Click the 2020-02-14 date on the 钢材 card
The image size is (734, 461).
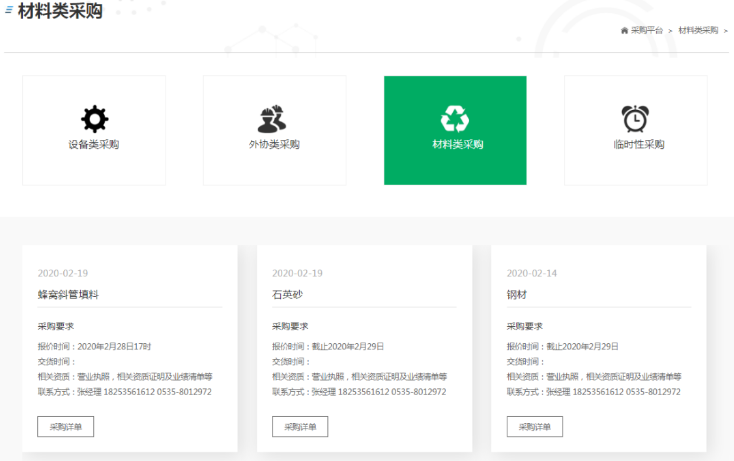(x=532, y=273)
